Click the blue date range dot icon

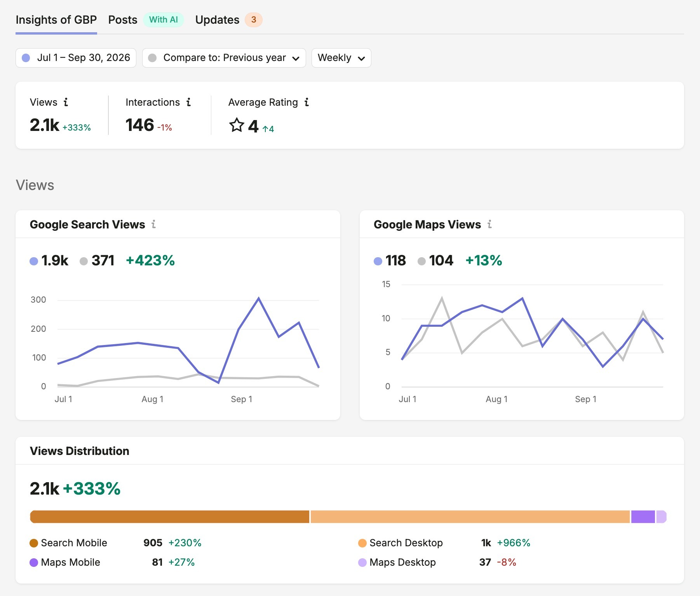[x=26, y=58]
